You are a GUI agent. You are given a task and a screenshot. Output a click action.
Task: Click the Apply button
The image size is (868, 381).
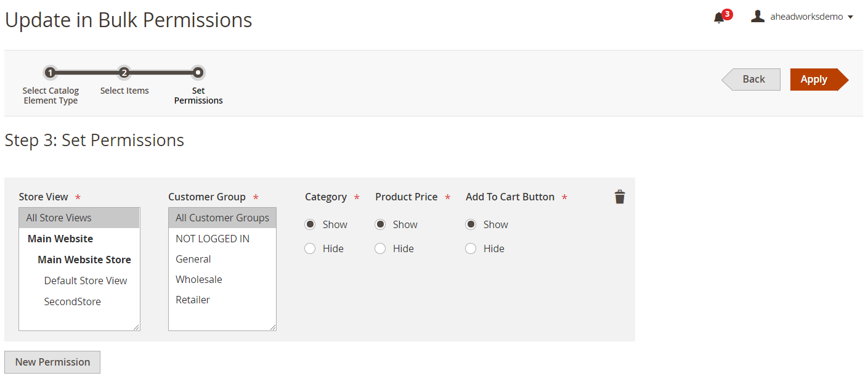pos(819,80)
